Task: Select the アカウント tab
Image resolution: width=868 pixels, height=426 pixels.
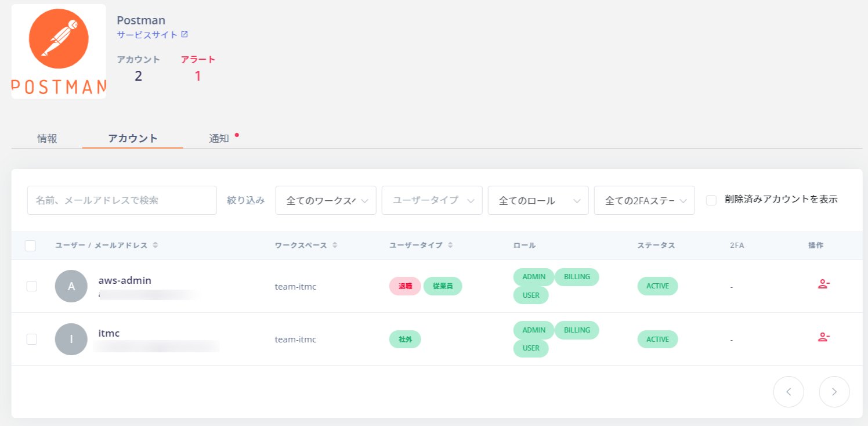Action: [x=133, y=139]
